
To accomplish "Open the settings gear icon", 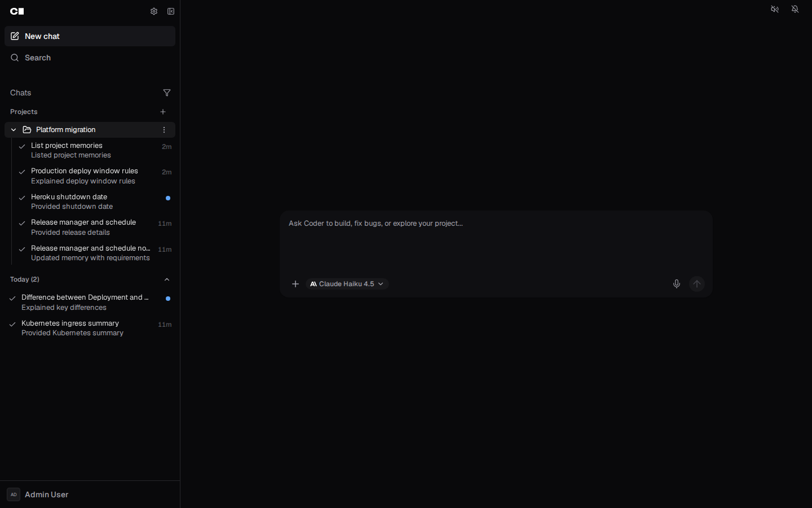I will click(154, 11).
